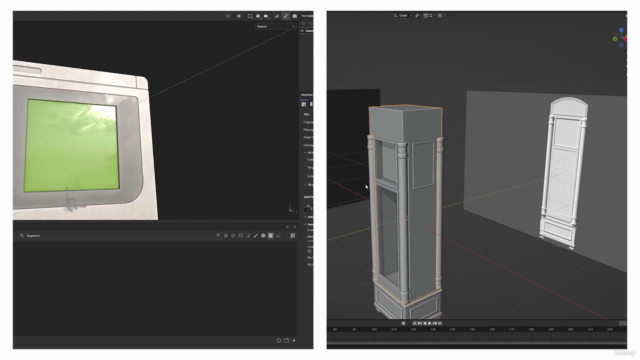
Task: Select the brush painting mode icon
Action: coord(286,16)
